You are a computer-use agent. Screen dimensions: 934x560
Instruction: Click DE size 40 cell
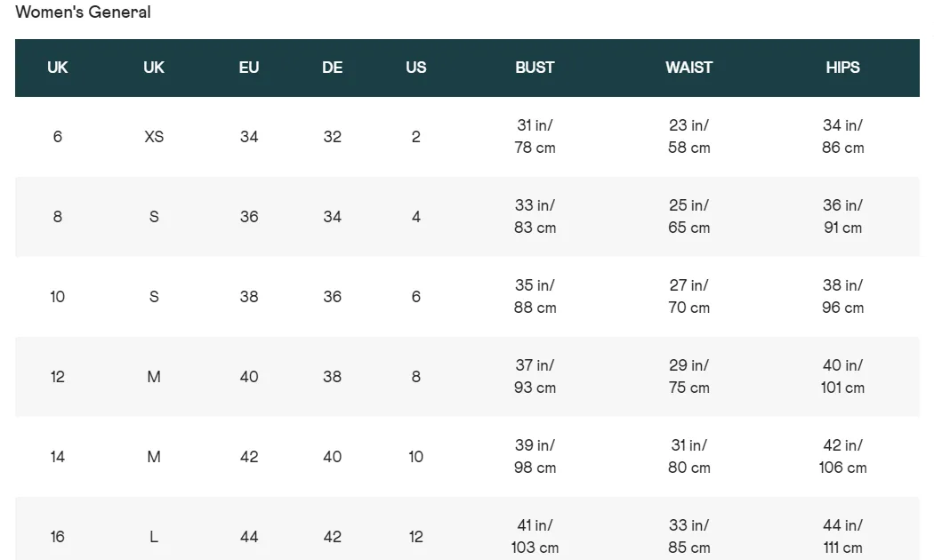click(x=333, y=457)
